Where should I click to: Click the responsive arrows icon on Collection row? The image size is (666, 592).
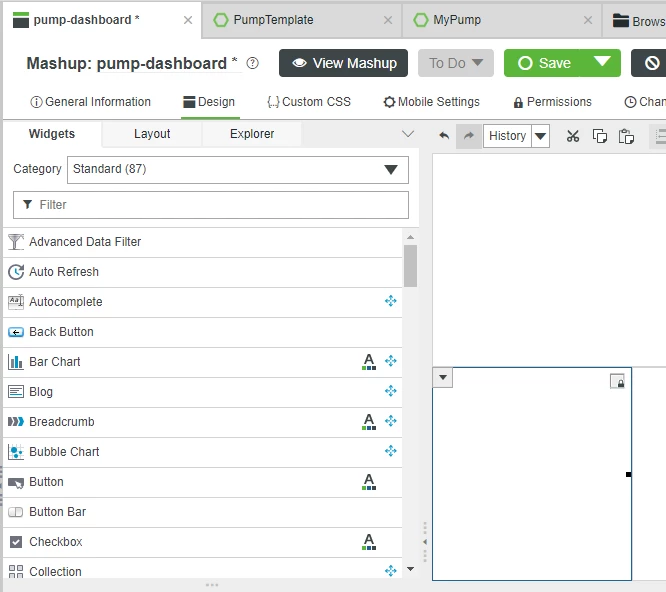(390, 571)
